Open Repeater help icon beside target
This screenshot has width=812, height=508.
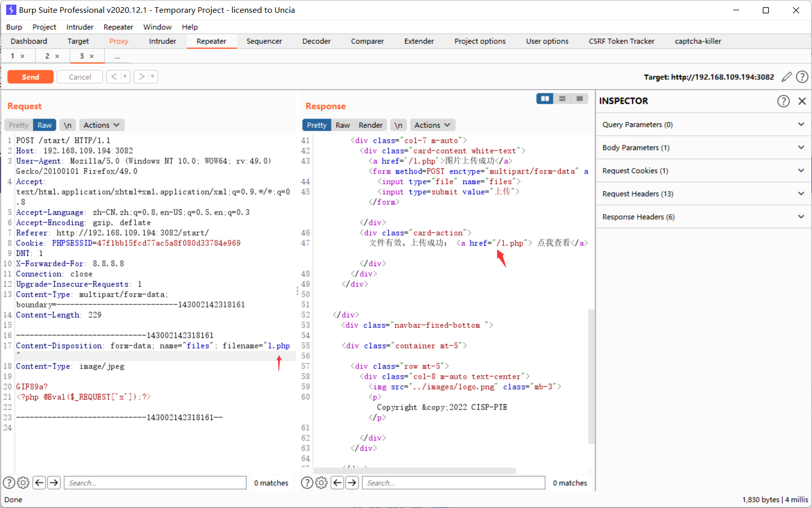(802, 77)
